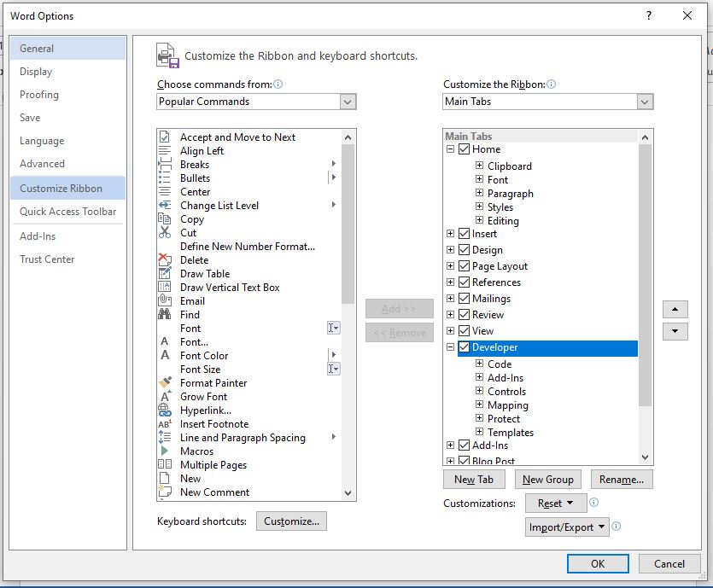713x588 pixels.
Task: Click the Draw Vertical Text Box icon
Action: pyautogui.click(x=165, y=287)
